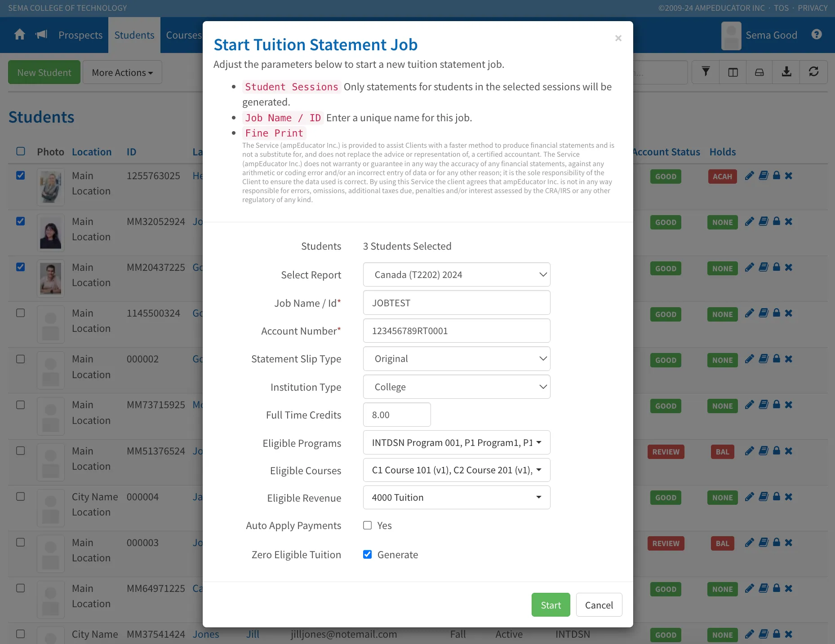Screen dimensions: 835x644
Task: Delete student 1145500324 with X icon
Action: (788, 313)
